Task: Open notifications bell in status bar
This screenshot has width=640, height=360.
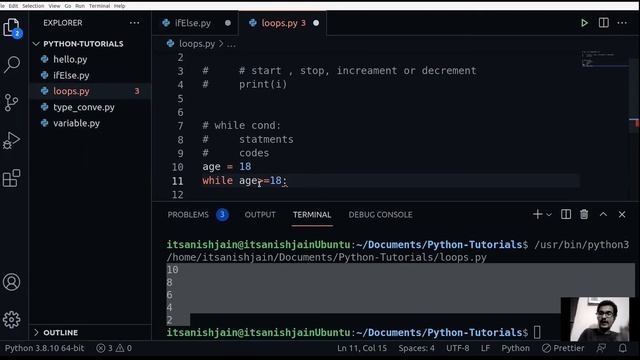Action: coord(622,348)
